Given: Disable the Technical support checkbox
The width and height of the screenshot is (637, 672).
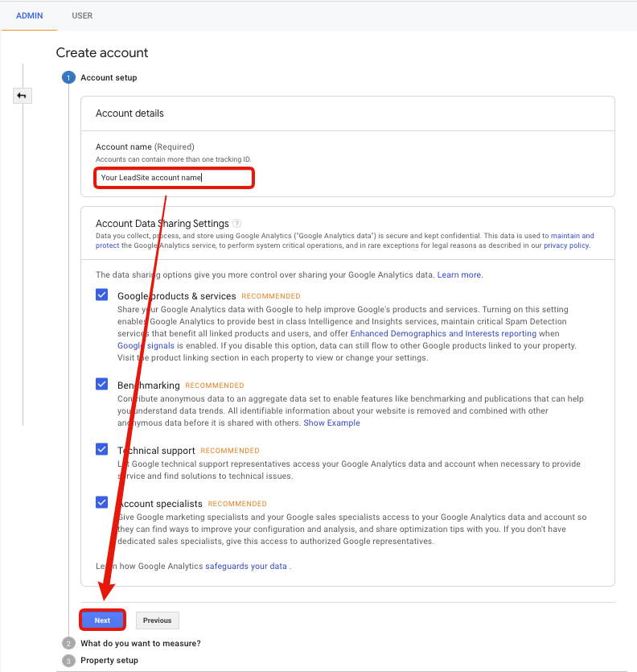Looking at the screenshot, I should pyautogui.click(x=102, y=450).
